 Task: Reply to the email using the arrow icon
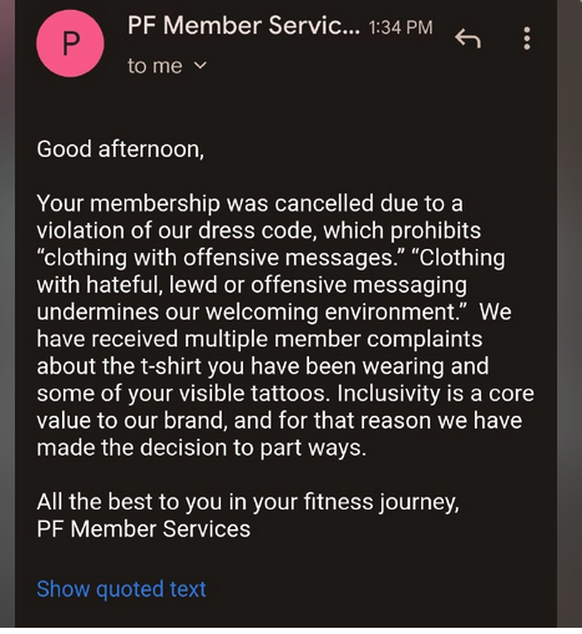click(468, 39)
